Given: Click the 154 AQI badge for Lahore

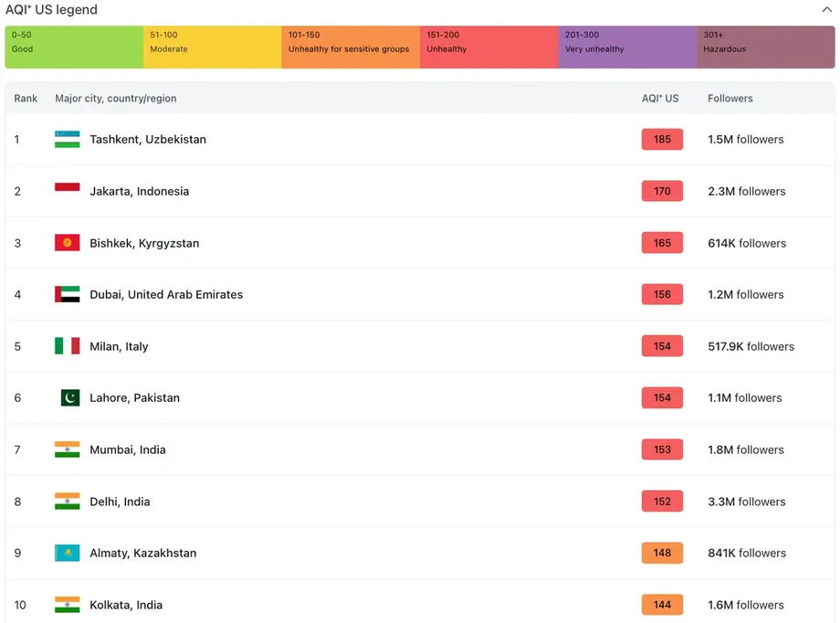Looking at the screenshot, I should click(x=662, y=397).
